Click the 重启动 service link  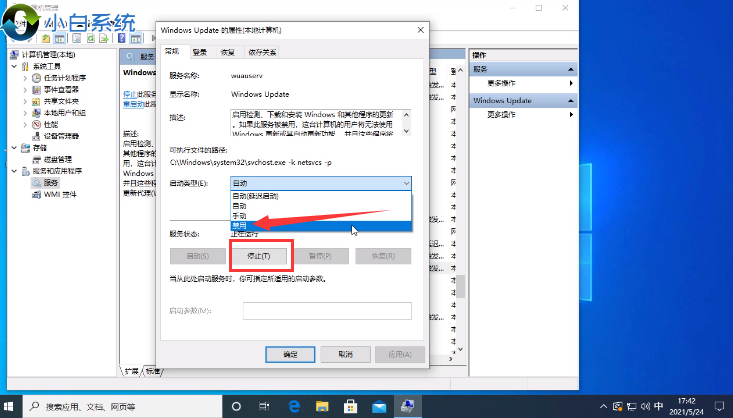[x=133, y=104]
